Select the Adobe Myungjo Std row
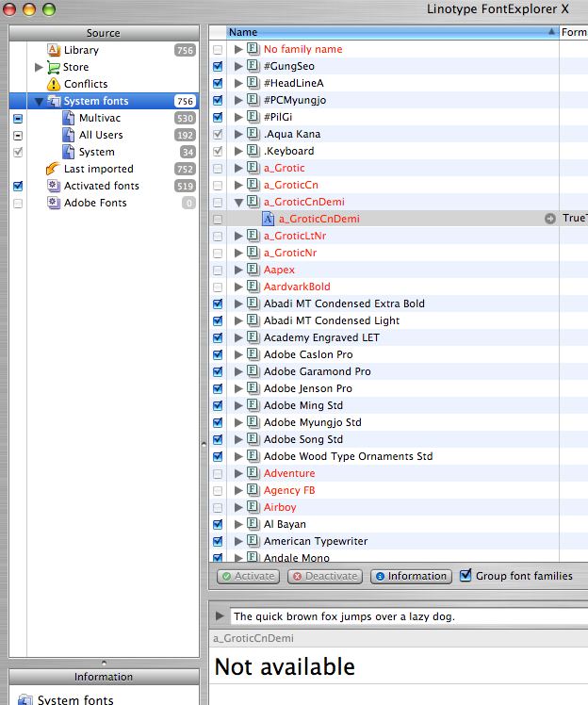 [x=399, y=422]
